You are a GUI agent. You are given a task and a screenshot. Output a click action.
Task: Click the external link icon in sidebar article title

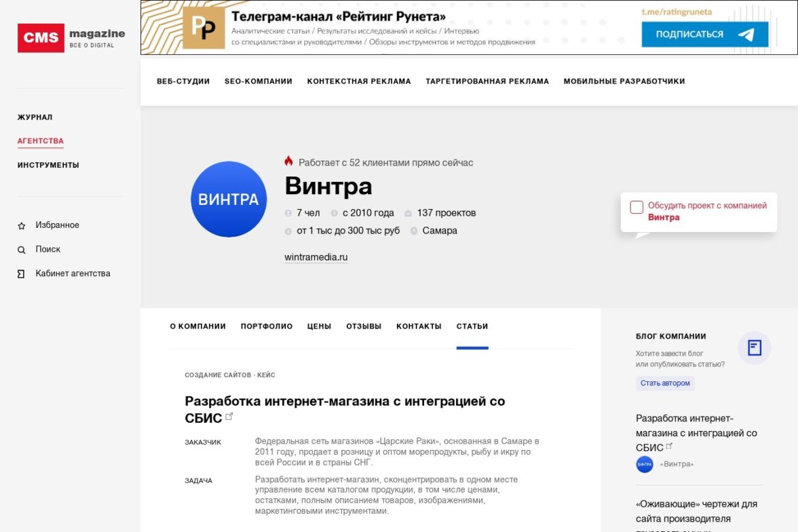(x=669, y=446)
